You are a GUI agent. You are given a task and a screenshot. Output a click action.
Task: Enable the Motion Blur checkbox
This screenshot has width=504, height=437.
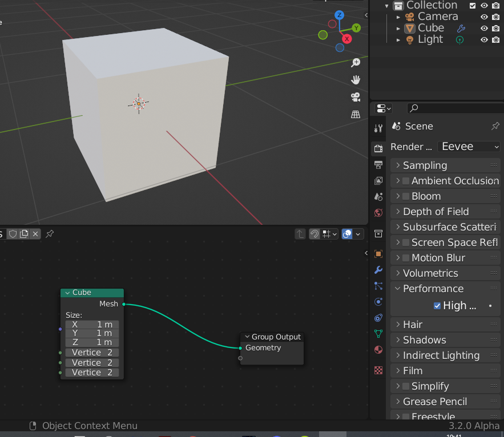[x=406, y=258]
